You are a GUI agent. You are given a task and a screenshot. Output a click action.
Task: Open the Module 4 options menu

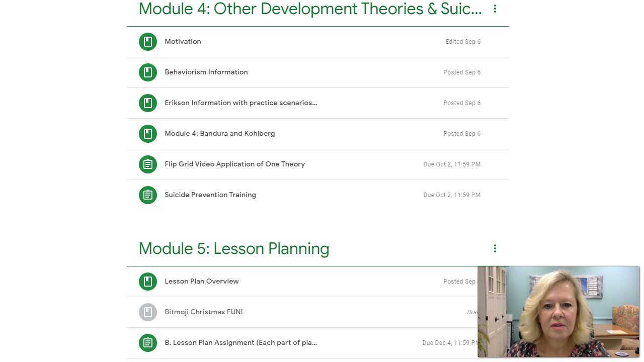click(495, 9)
